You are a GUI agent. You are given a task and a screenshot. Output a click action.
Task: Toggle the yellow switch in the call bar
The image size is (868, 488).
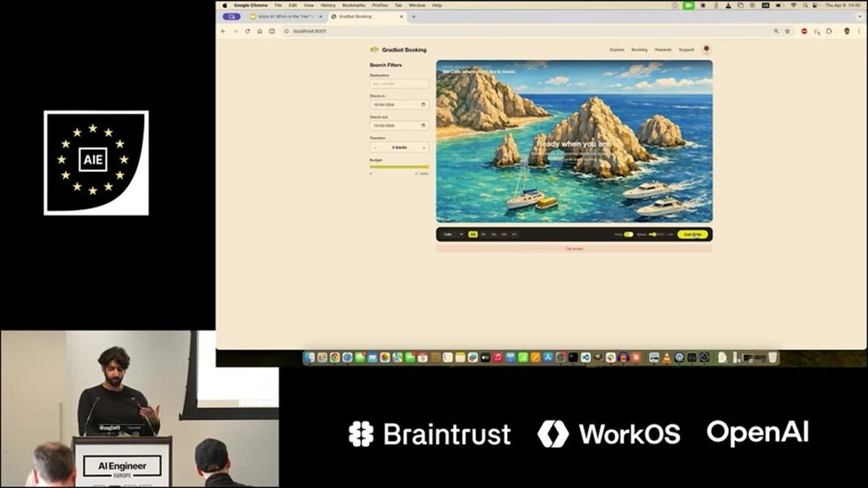[x=629, y=234]
